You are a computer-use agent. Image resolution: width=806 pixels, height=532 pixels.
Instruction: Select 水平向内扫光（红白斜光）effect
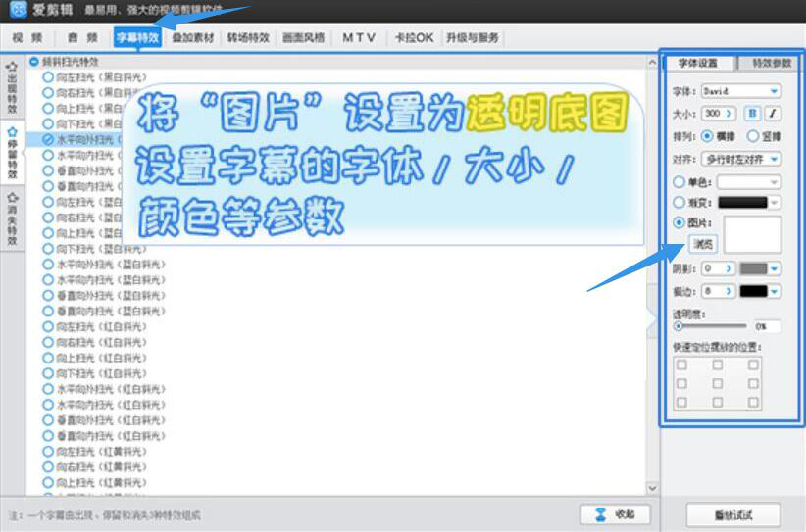point(104,405)
